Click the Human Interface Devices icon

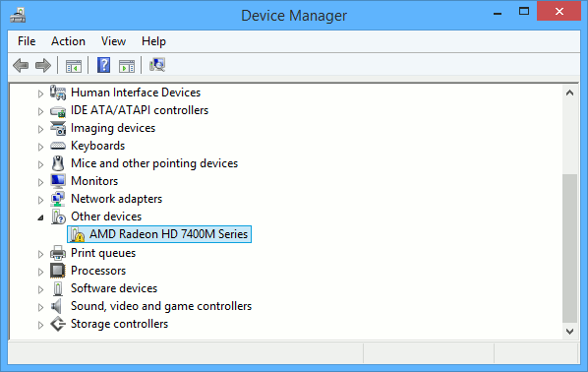click(58, 93)
